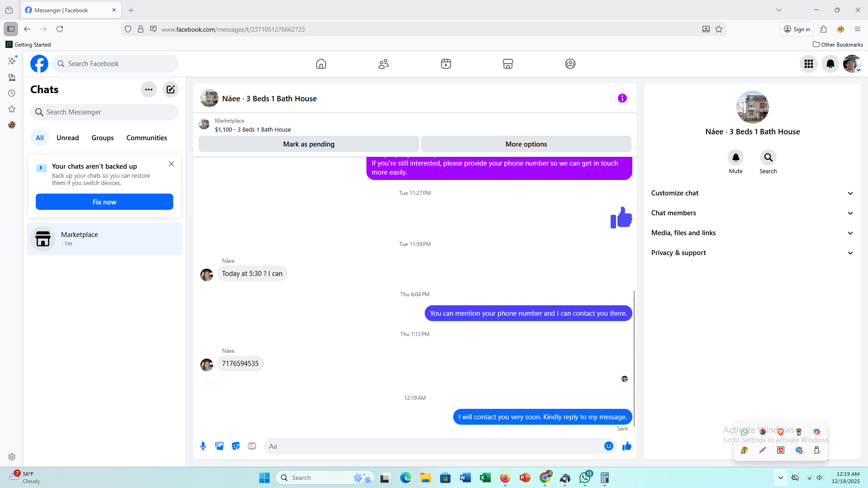This screenshot has height=488, width=868.
Task: Open WhatsApp from the taskbar
Action: [585, 478]
